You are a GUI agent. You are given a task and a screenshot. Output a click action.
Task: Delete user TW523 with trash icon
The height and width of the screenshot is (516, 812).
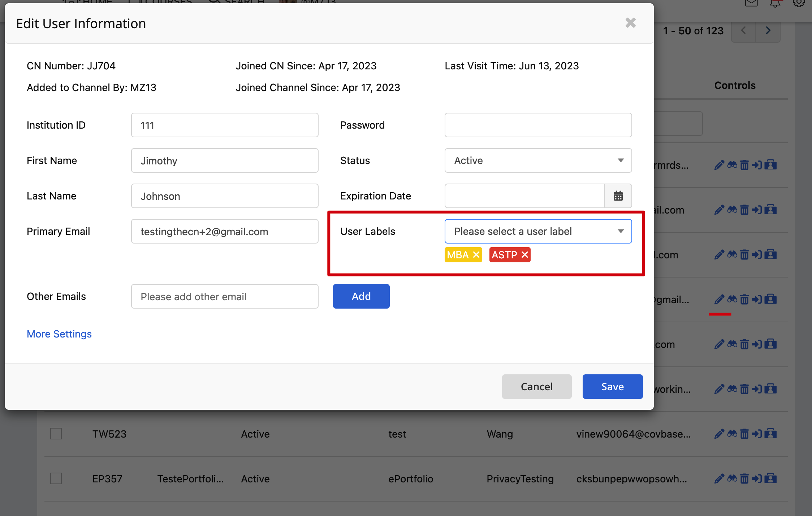[744, 434]
